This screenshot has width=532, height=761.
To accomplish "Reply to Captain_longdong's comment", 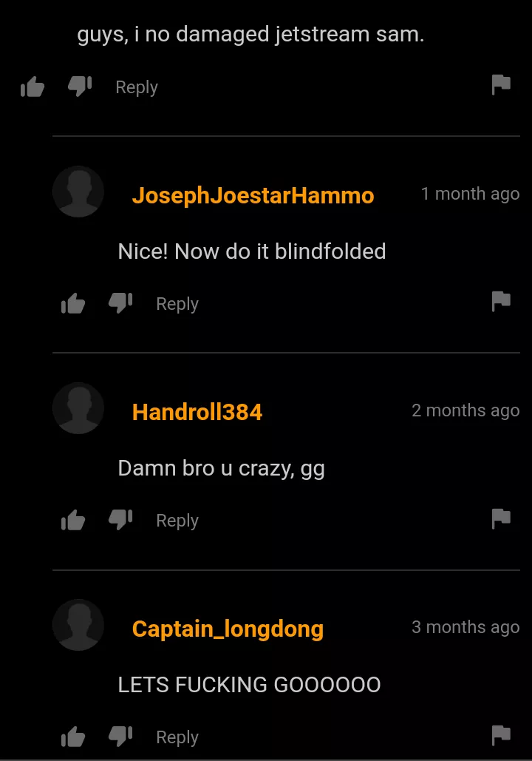I will pyautogui.click(x=177, y=737).
